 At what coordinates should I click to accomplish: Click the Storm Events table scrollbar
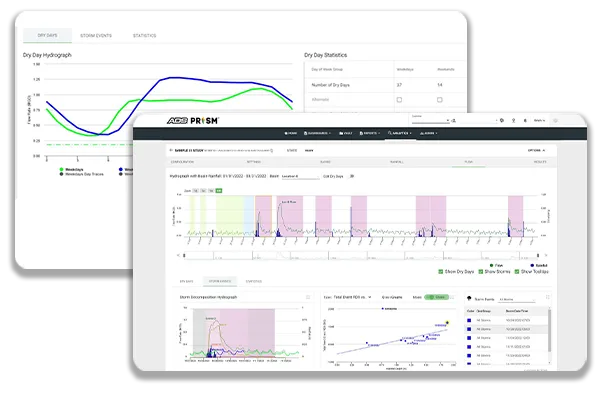click(550, 331)
